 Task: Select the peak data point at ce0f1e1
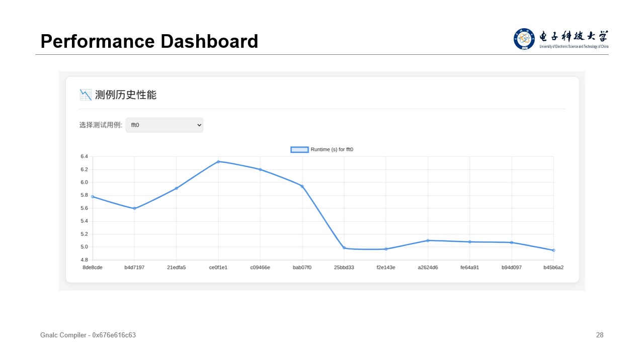click(x=218, y=161)
